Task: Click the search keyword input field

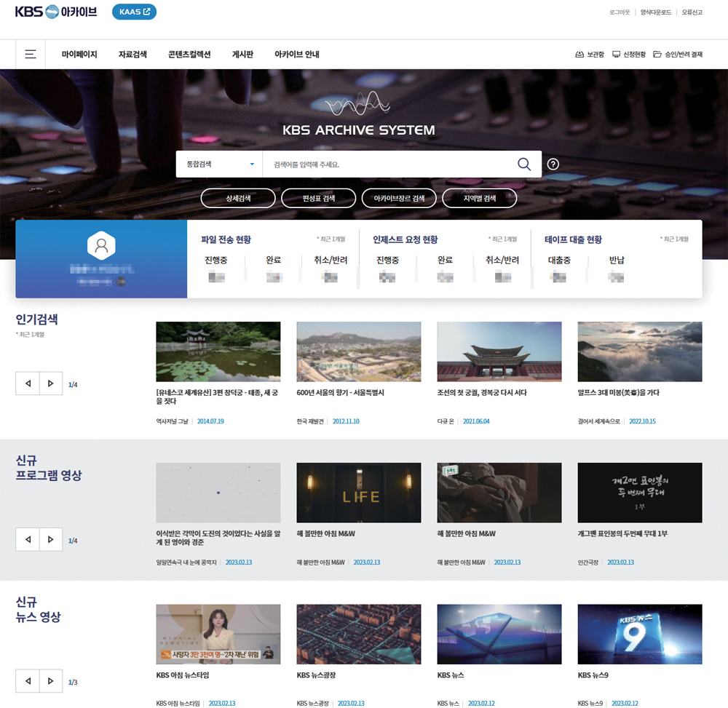Action: click(x=390, y=164)
